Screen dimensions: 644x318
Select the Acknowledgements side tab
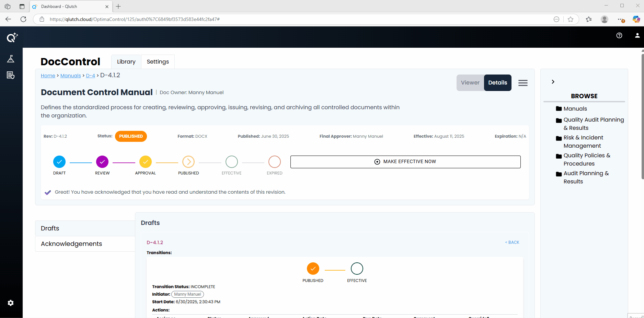(85, 244)
